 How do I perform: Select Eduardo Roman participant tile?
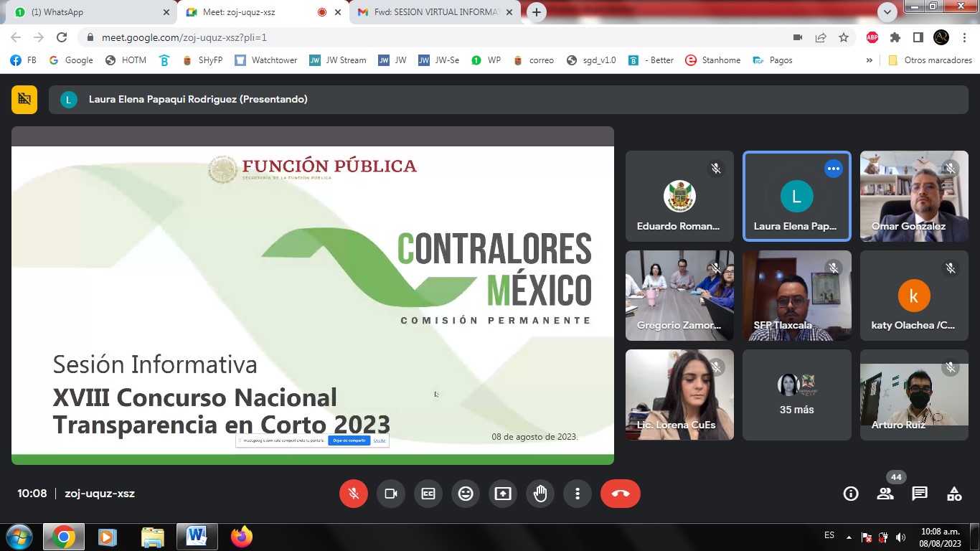click(x=679, y=196)
